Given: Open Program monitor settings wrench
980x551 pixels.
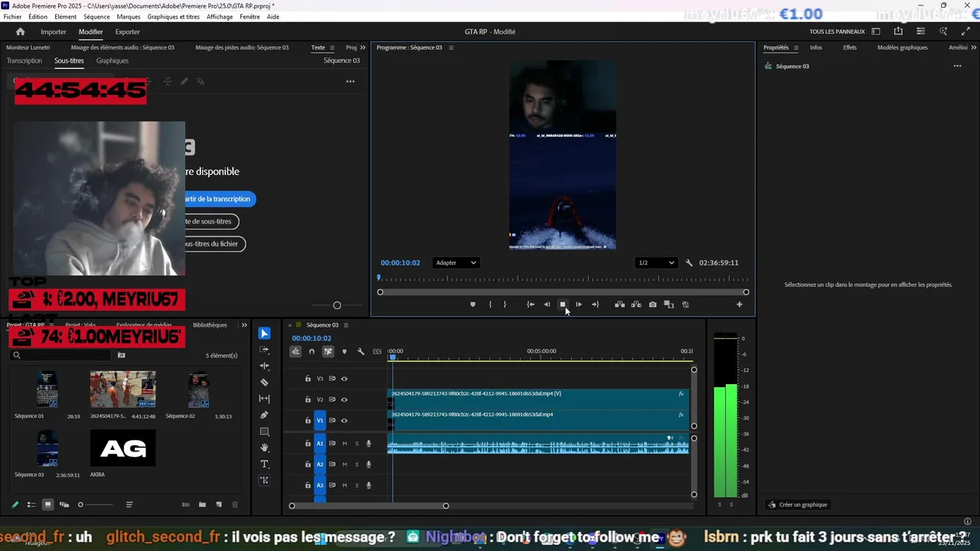Looking at the screenshot, I should [688, 262].
